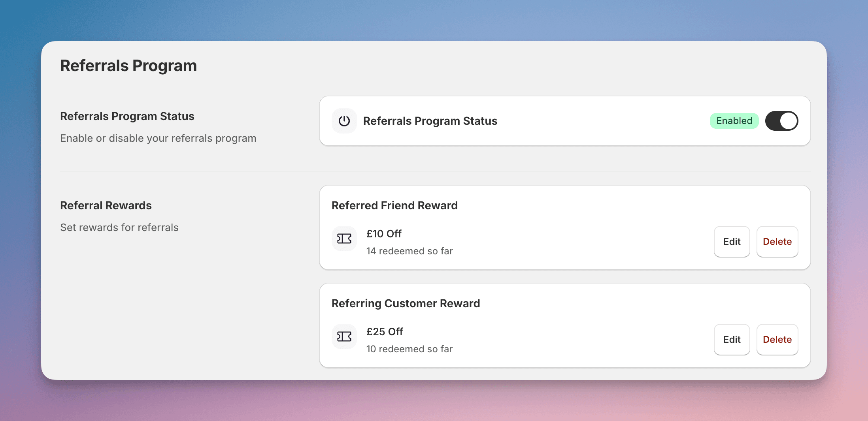Edit the Referring Customer Reward
868x421 pixels.
pyautogui.click(x=732, y=339)
